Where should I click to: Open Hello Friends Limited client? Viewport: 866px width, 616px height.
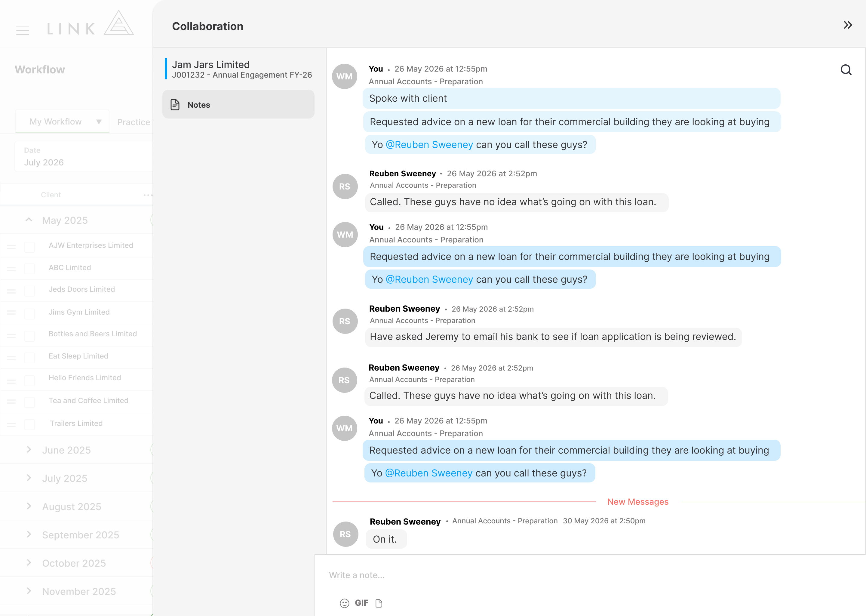click(x=85, y=378)
